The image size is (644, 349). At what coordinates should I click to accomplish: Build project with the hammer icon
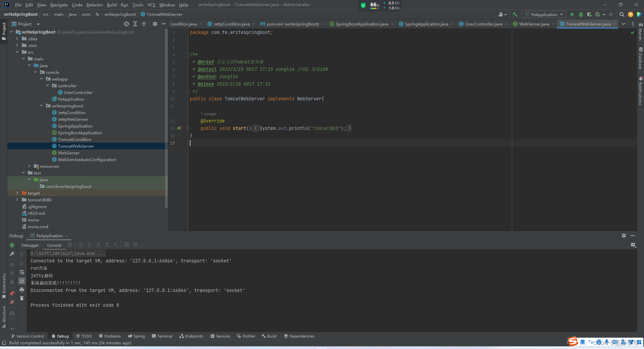coord(515,14)
